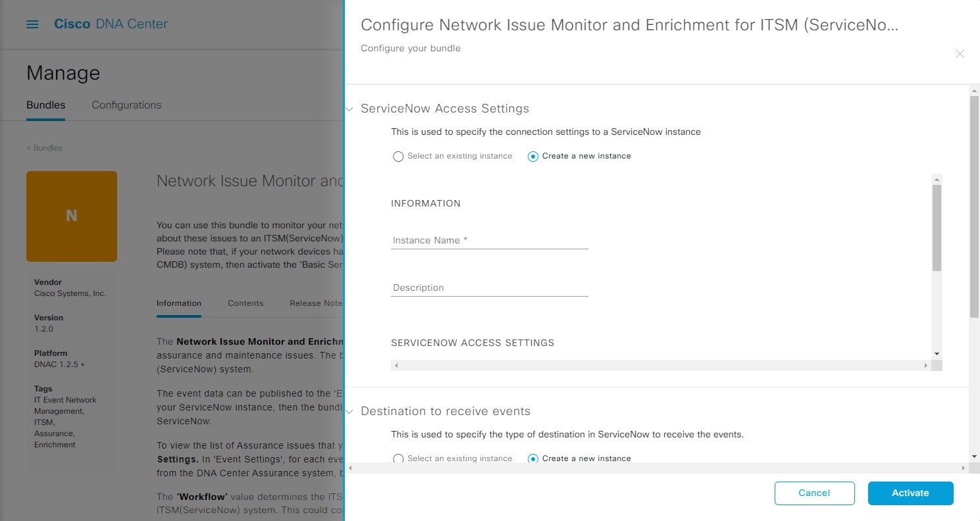This screenshot has height=521, width=980.
Task: Collapse ServiceNow Access Settings section
Action: (x=350, y=109)
